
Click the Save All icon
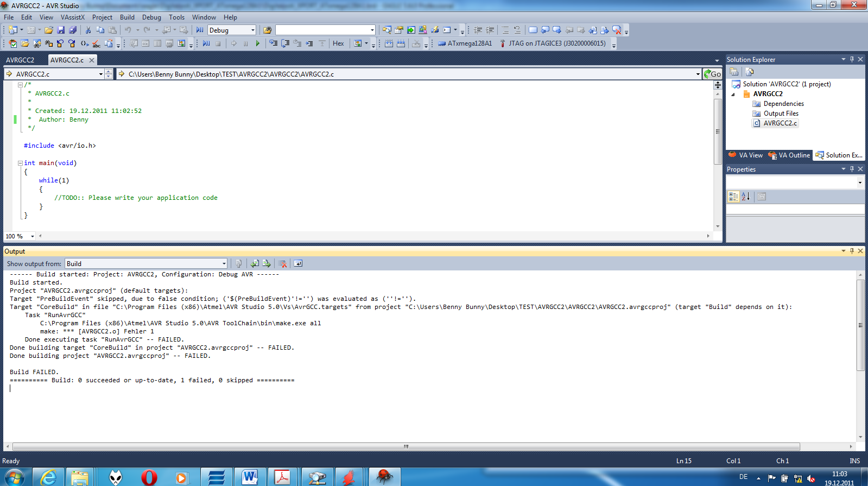coord(72,30)
